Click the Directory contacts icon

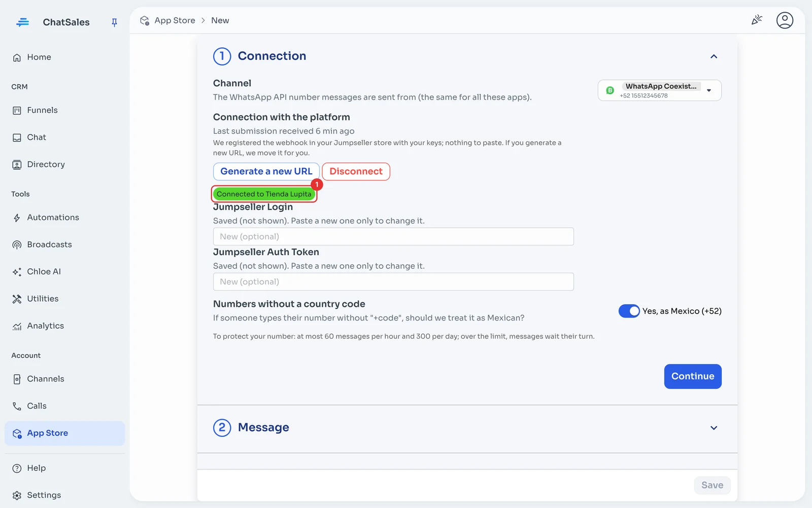(x=17, y=165)
